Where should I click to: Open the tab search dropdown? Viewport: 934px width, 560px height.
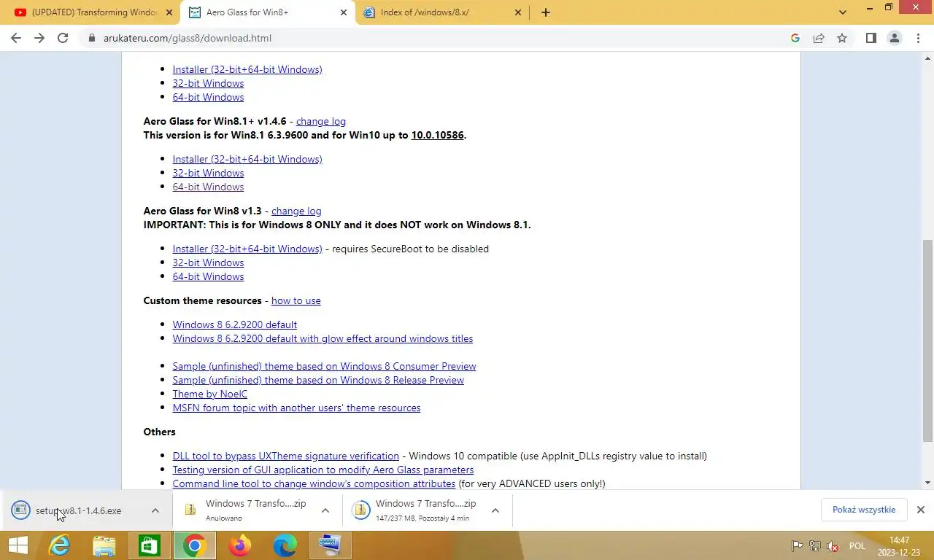click(x=843, y=12)
